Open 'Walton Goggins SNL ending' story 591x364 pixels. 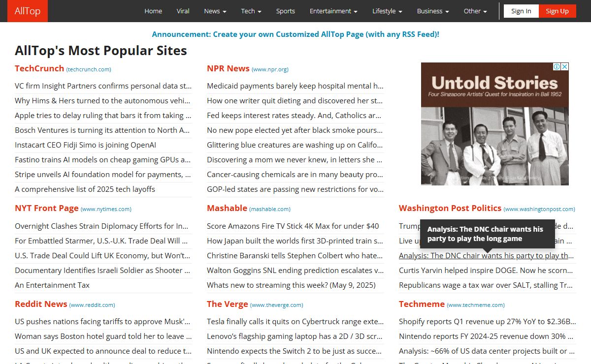tap(295, 271)
